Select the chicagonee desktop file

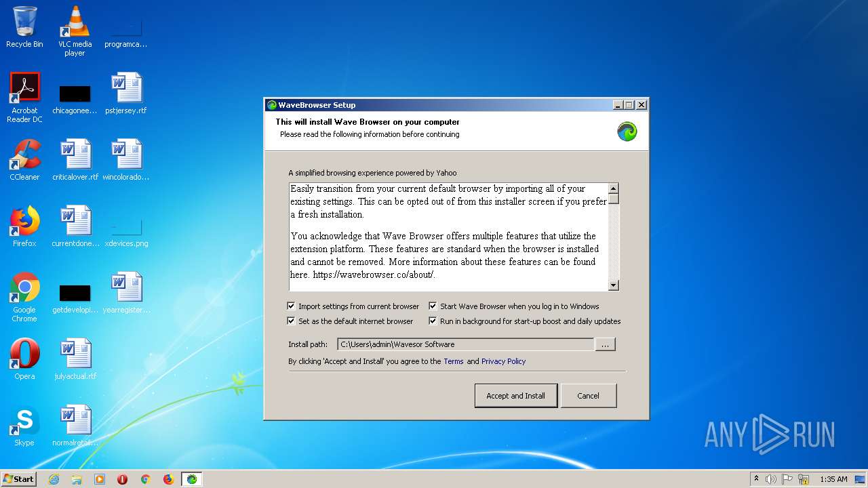[x=75, y=98]
